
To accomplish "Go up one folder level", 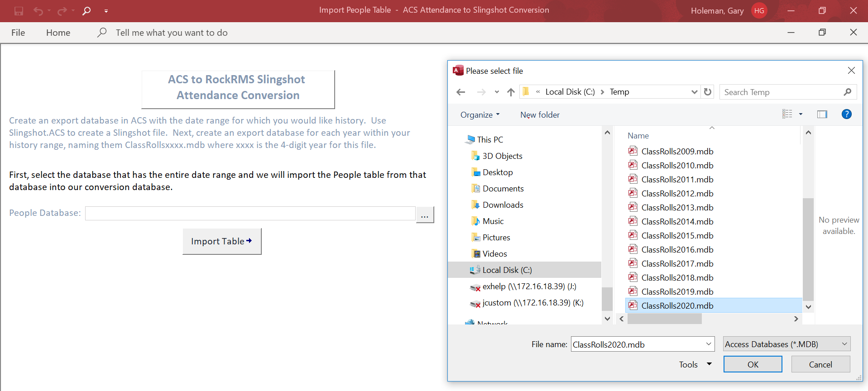I will point(511,92).
